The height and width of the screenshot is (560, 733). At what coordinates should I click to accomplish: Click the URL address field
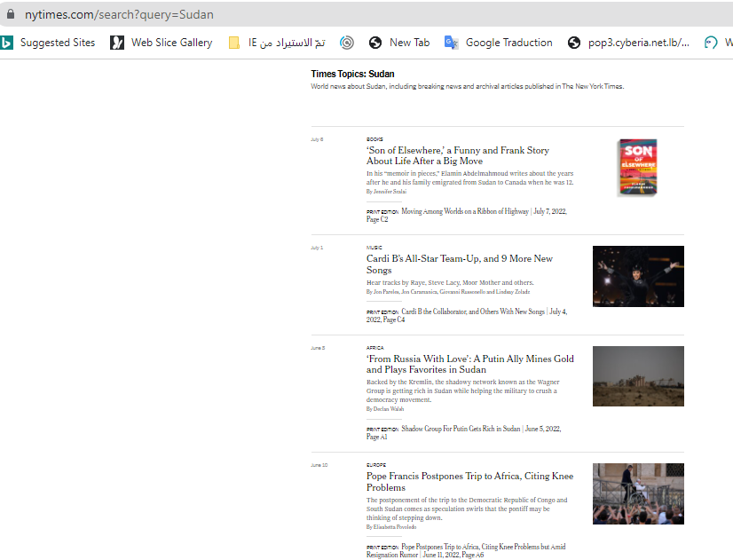click(355, 15)
